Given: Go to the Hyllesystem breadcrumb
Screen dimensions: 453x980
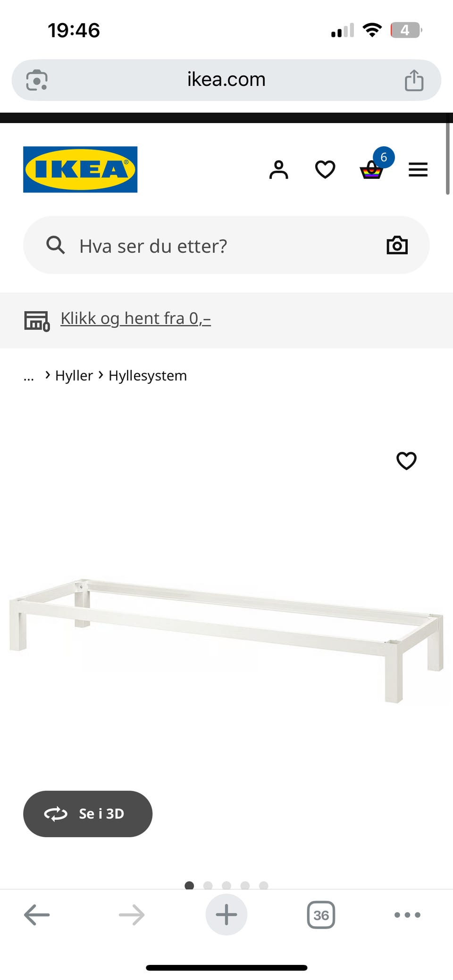Looking at the screenshot, I should click(148, 376).
